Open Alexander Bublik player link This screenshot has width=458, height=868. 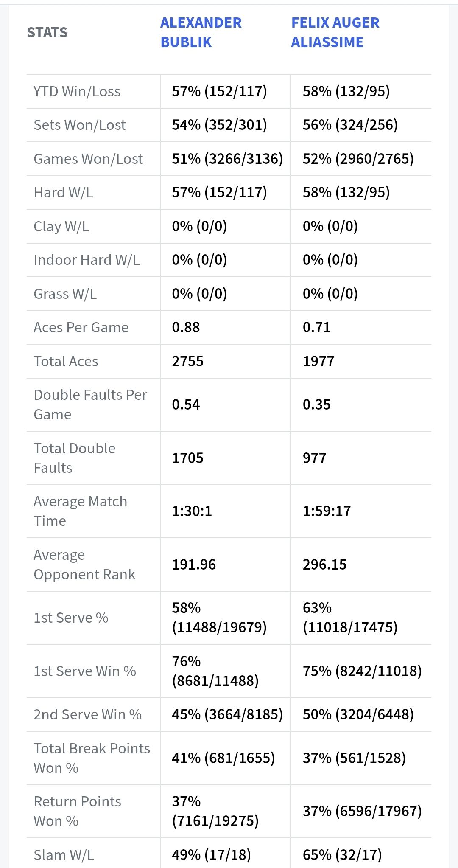click(x=201, y=32)
